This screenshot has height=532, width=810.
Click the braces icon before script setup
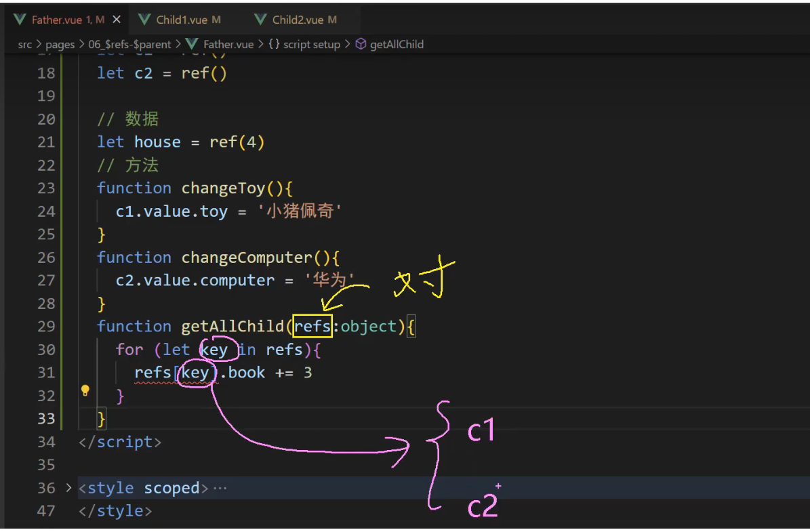(x=274, y=45)
